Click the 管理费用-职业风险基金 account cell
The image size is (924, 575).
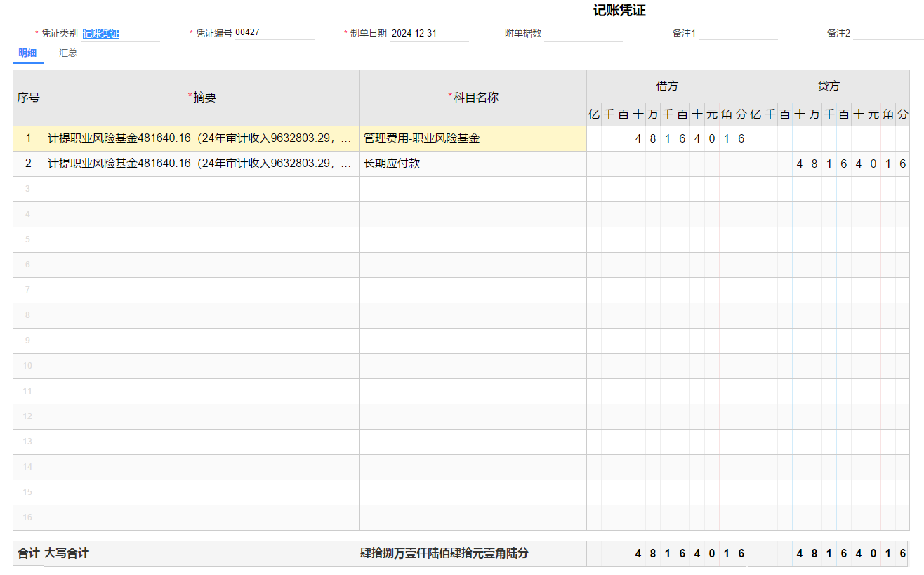click(473, 139)
